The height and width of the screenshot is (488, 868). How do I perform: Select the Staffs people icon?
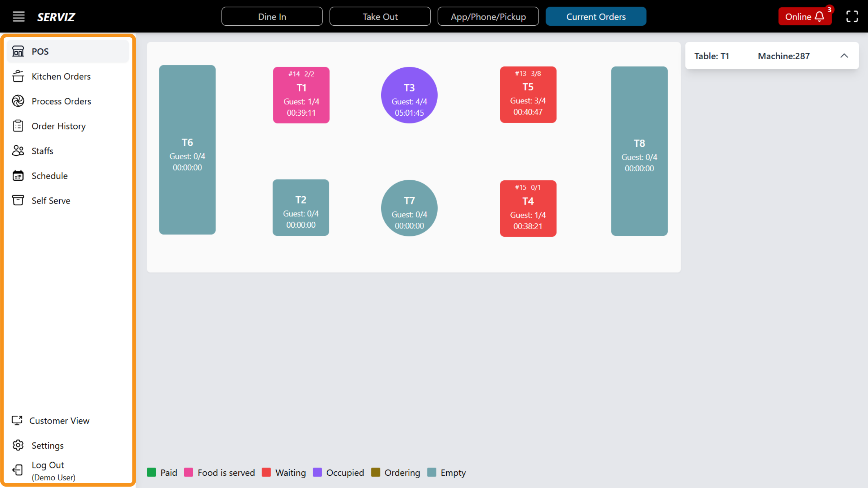coord(18,151)
